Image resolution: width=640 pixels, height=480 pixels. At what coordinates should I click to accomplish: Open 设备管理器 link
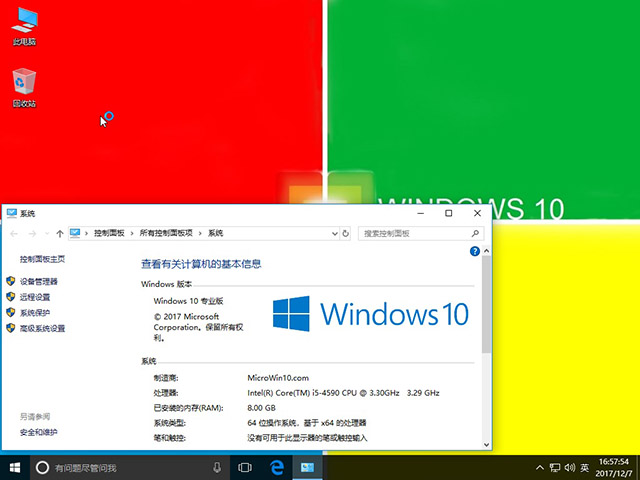coord(39,281)
